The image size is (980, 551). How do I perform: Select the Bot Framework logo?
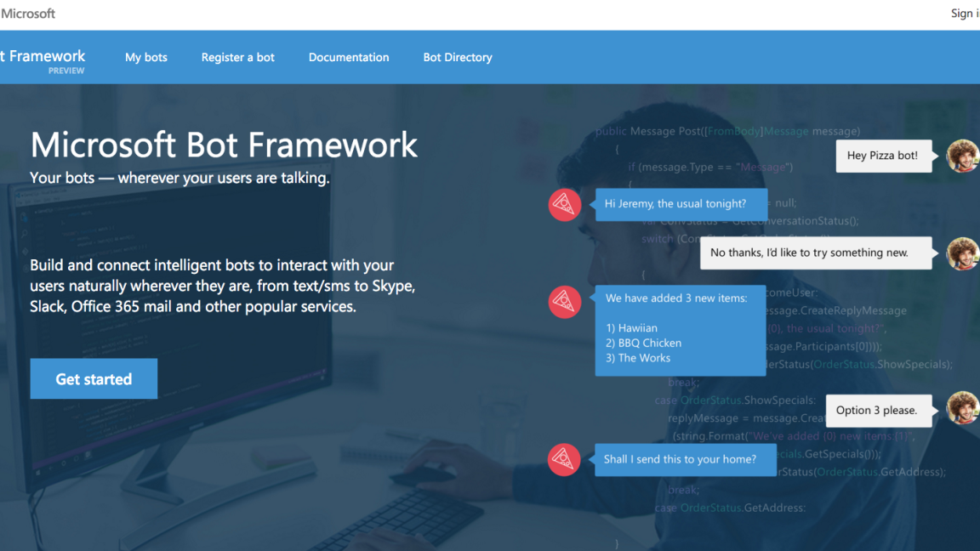tap(43, 57)
